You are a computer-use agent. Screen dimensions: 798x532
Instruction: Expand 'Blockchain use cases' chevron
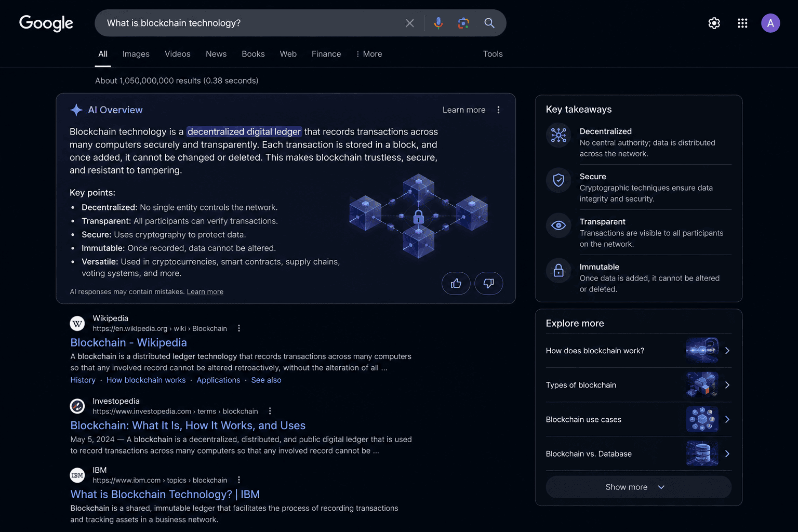(x=727, y=419)
